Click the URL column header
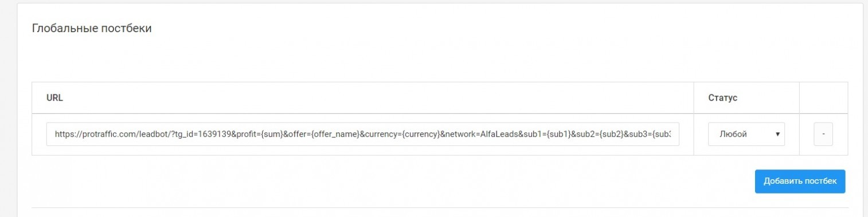Viewport: 868px width, 217px height. point(54,98)
